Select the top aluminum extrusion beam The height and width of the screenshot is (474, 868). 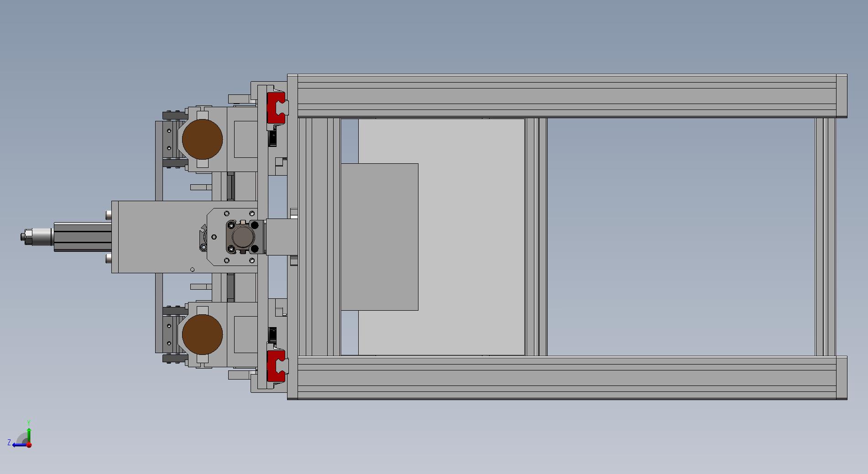tap(567, 96)
